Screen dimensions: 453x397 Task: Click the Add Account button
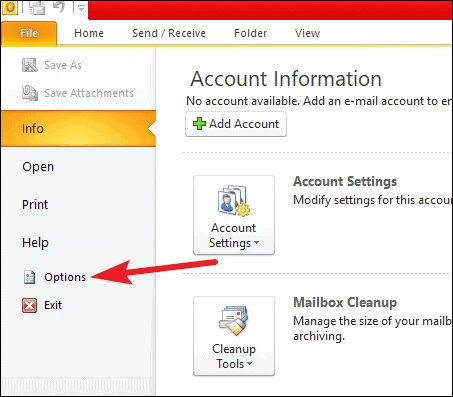pyautogui.click(x=236, y=124)
